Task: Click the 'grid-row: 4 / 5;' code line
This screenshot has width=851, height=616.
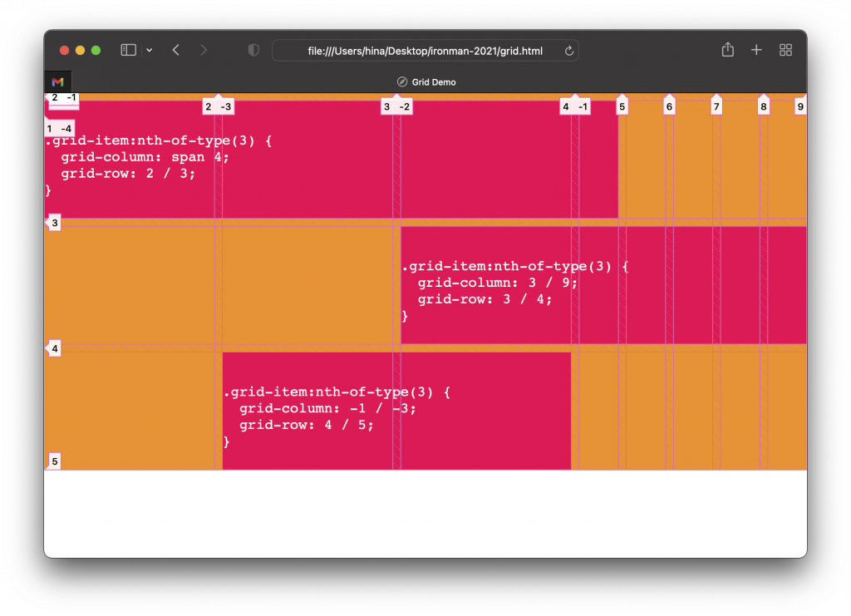Action: (306, 425)
